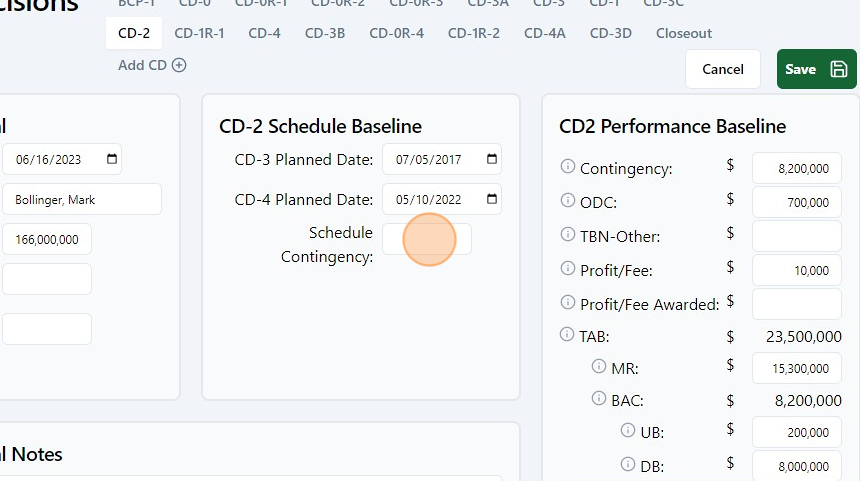Go to the CD-1R-2 tab
Viewport: 860px width, 481px height.
tap(474, 33)
